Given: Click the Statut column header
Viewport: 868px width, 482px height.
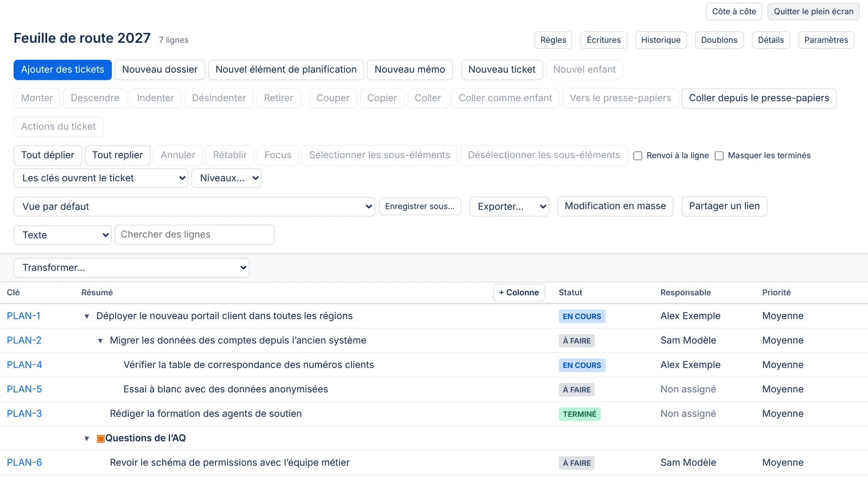Looking at the screenshot, I should click(x=571, y=293).
